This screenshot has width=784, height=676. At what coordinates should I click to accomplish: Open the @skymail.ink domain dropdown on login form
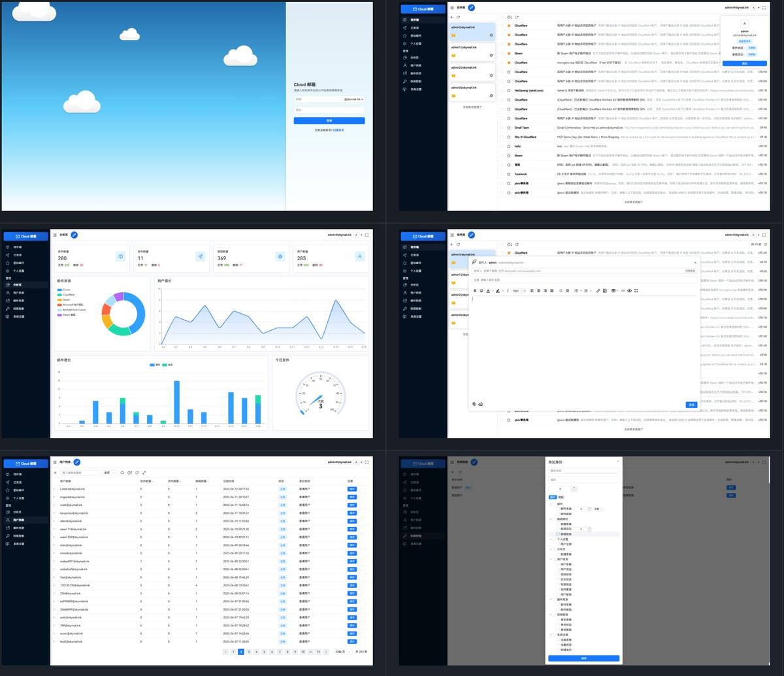point(353,99)
